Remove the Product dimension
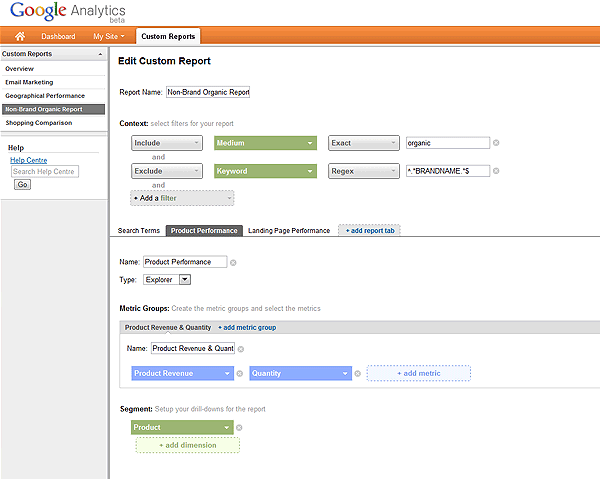 click(x=239, y=428)
